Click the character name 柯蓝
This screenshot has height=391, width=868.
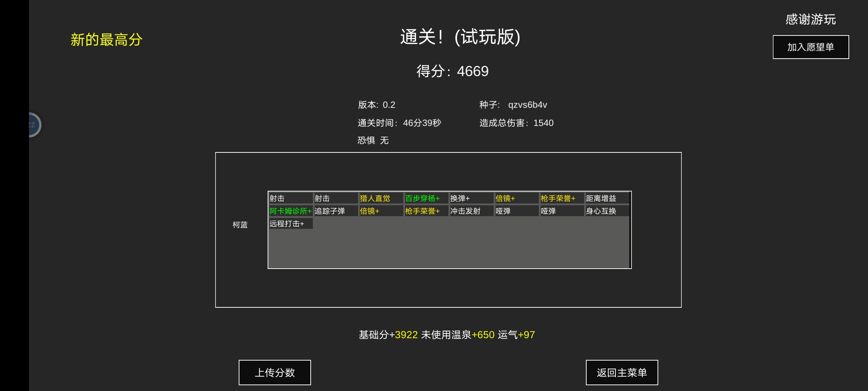(240, 225)
